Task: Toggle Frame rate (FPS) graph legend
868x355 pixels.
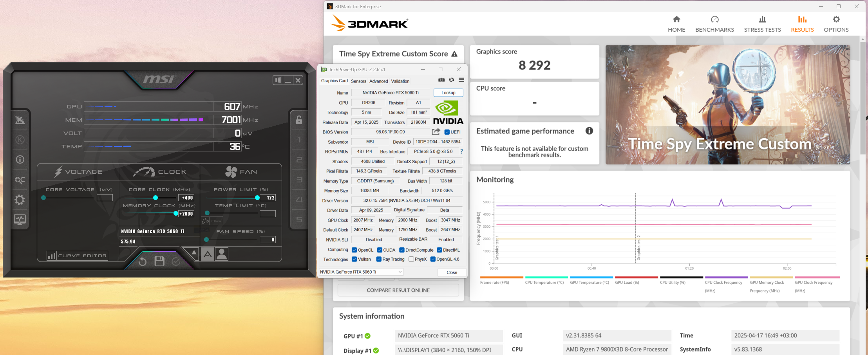Action: [501, 280]
